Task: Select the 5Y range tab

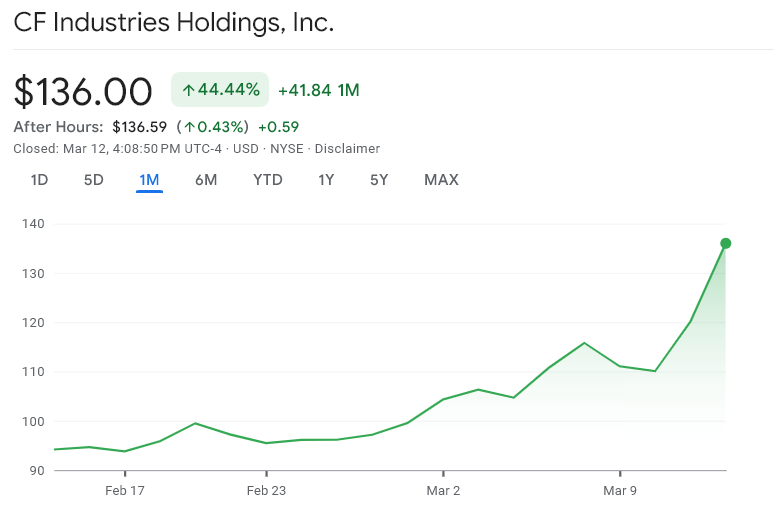Action: 379,180
